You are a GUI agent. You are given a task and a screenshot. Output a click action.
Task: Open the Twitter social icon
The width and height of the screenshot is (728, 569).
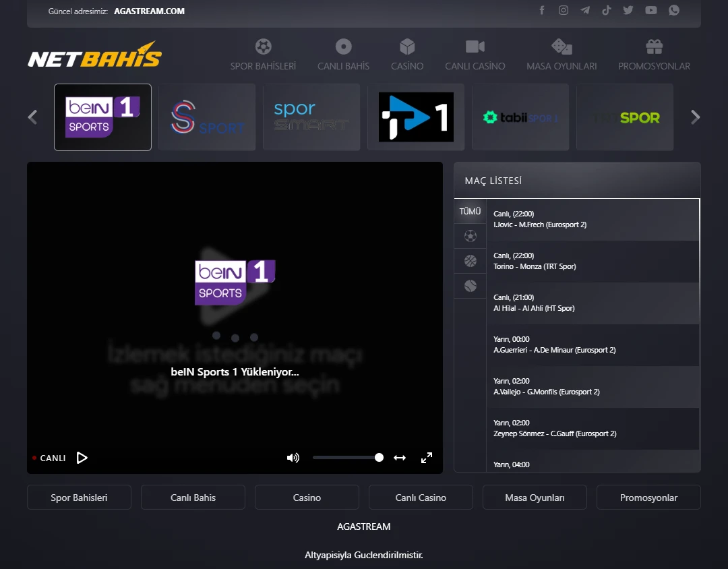[628, 10]
